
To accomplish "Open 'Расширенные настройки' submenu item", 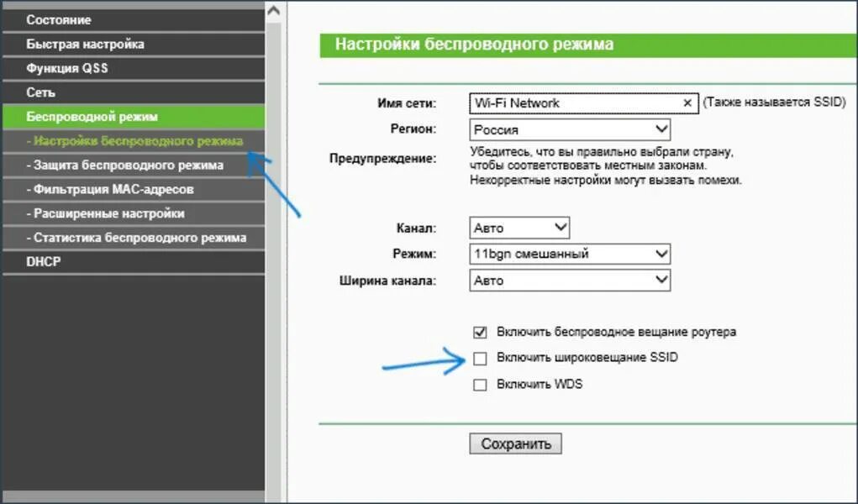I will point(134,213).
